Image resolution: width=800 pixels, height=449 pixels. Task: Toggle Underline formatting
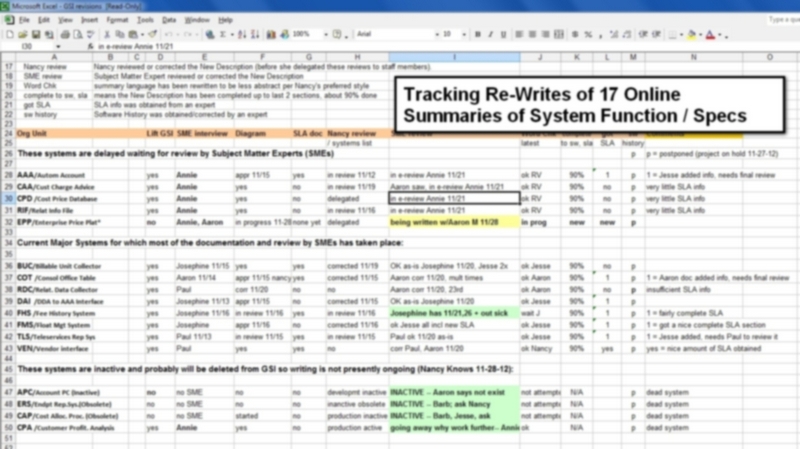coord(502,34)
